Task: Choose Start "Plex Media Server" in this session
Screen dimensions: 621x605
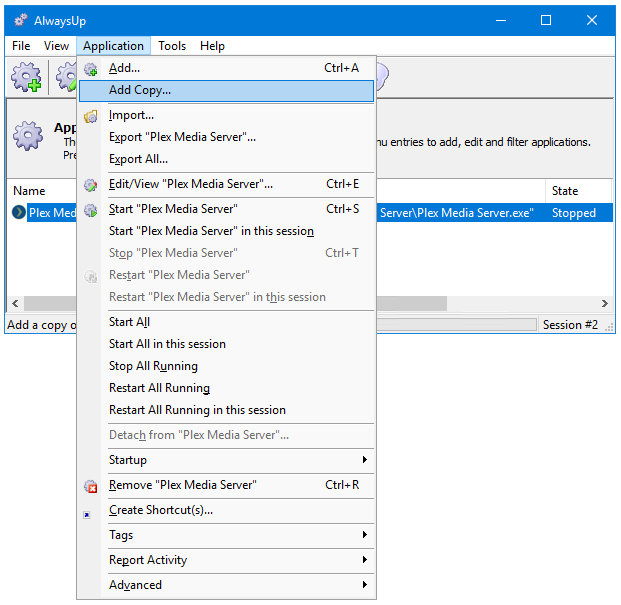Action: (227, 231)
